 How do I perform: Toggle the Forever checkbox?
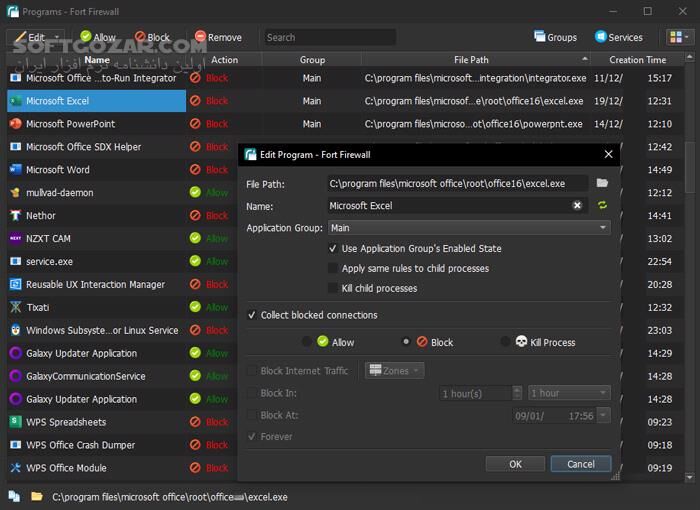[x=252, y=436]
